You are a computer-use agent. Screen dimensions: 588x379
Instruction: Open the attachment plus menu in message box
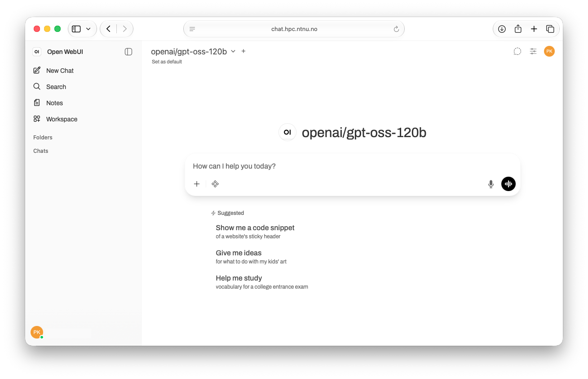[x=197, y=184]
